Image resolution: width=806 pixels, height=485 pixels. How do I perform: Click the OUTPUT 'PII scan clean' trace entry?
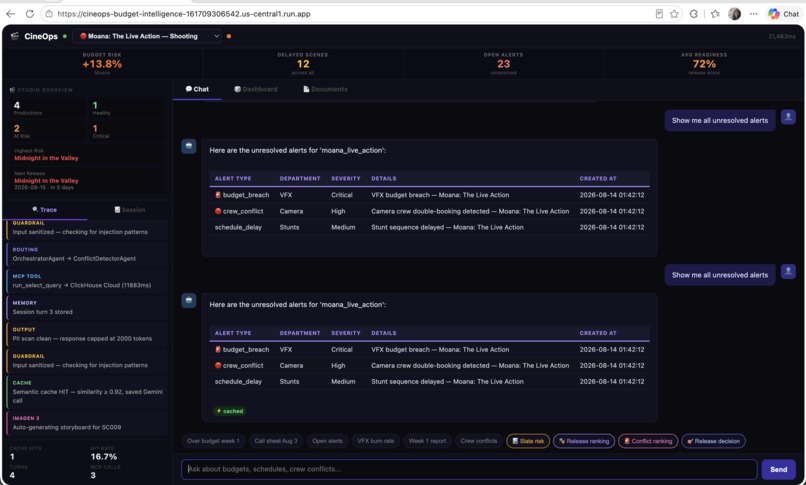pos(87,334)
